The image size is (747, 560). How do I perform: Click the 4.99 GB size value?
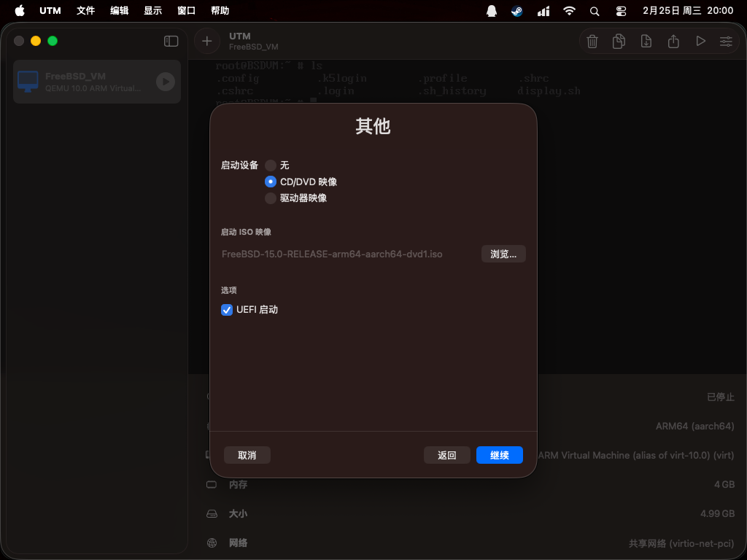tap(718, 514)
